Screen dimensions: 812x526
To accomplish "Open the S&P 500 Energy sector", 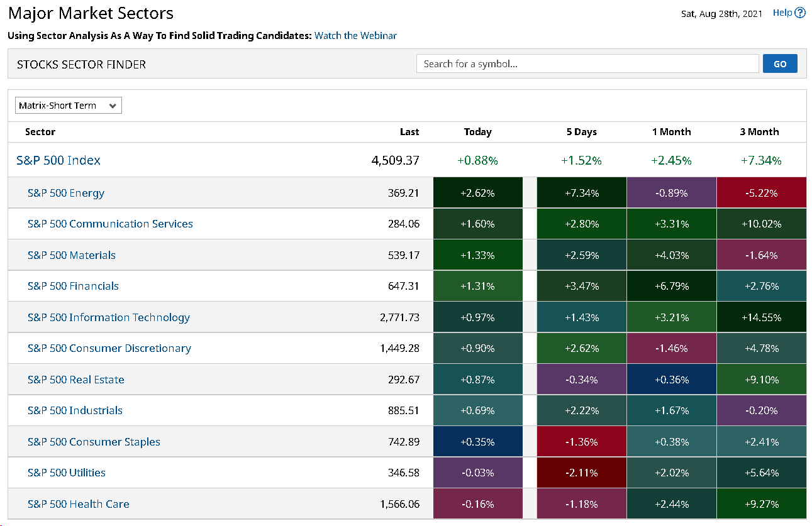I will (66, 193).
